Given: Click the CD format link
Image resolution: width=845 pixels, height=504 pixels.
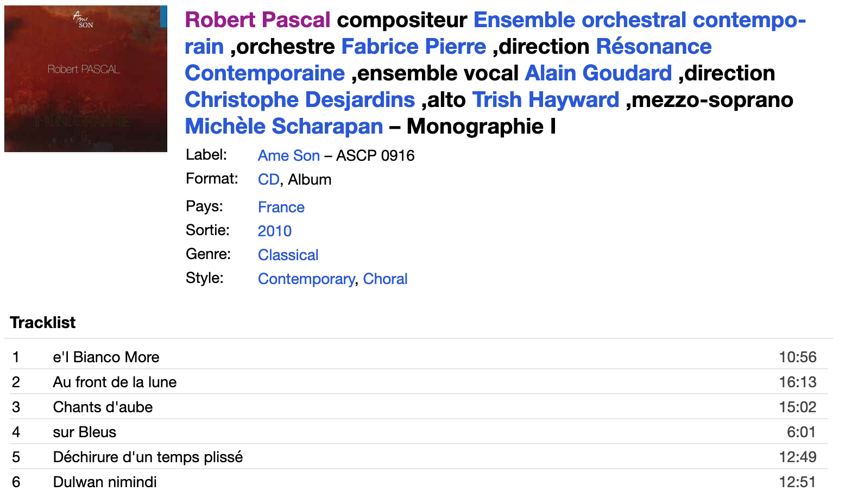Looking at the screenshot, I should pos(268,180).
